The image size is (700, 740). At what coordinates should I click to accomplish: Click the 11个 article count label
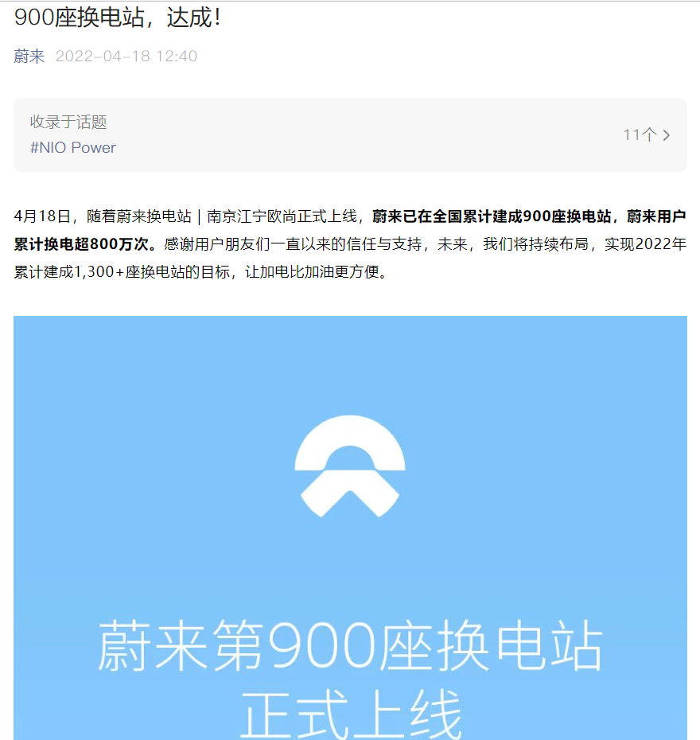pyautogui.click(x=640, y=135)
